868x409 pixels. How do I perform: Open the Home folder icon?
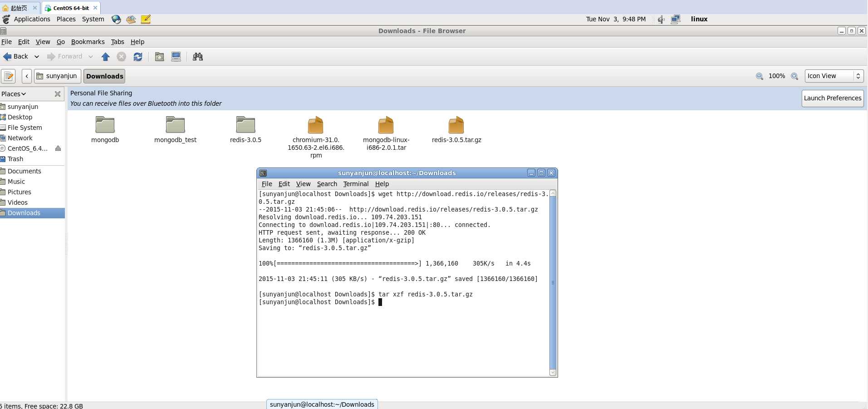pyautogui.click(x=159, y=57)
